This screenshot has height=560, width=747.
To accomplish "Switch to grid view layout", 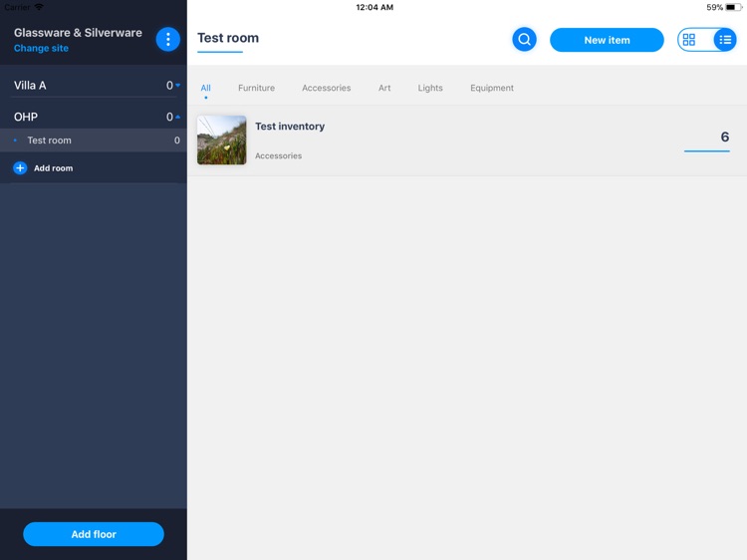I will click(x=689, y=40).
